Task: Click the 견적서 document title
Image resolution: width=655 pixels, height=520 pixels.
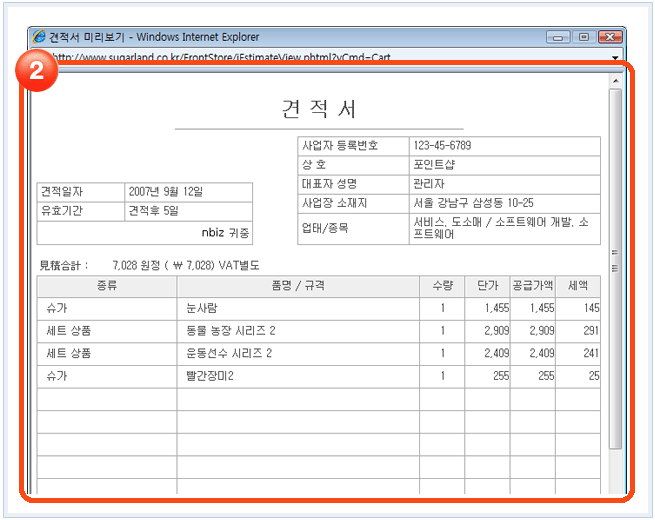Action: pyautogui.click(x=318, y=109)
